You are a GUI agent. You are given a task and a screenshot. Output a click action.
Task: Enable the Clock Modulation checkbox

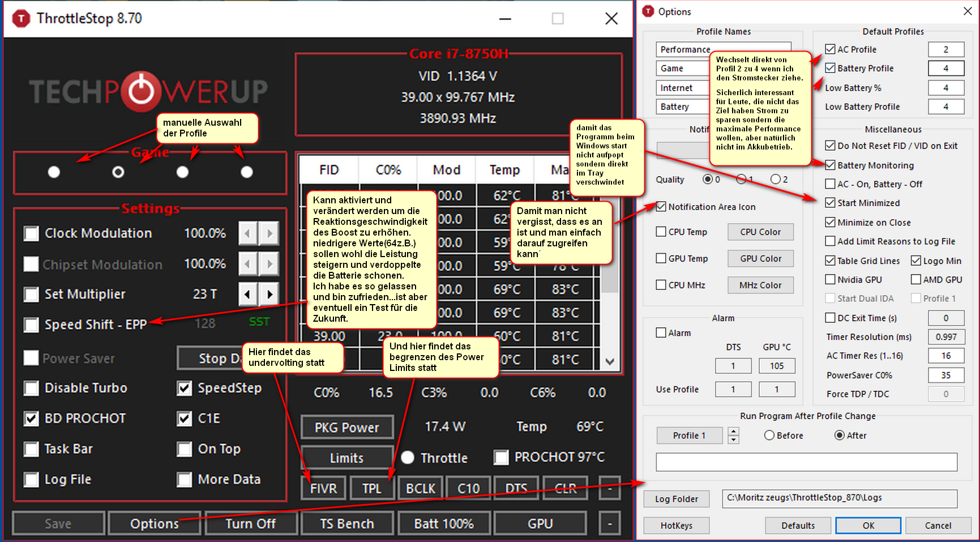[x=31, y=233]
